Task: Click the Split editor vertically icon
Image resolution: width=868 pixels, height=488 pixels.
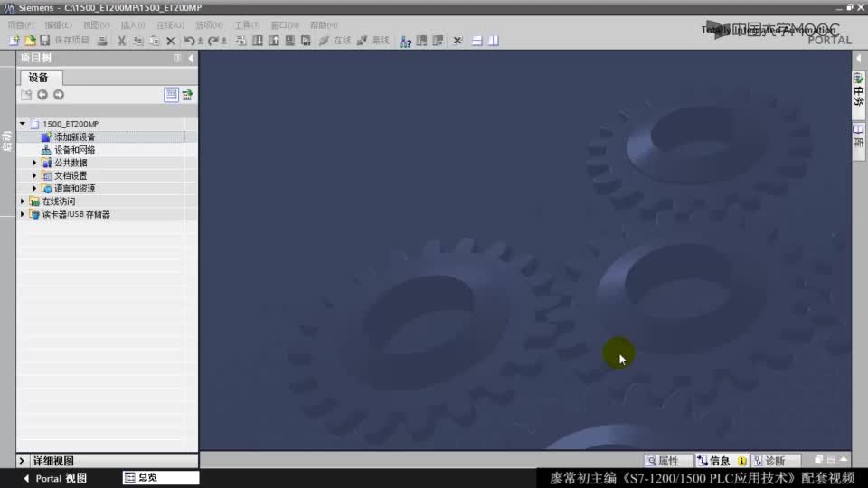Action: tap(494, 41)
